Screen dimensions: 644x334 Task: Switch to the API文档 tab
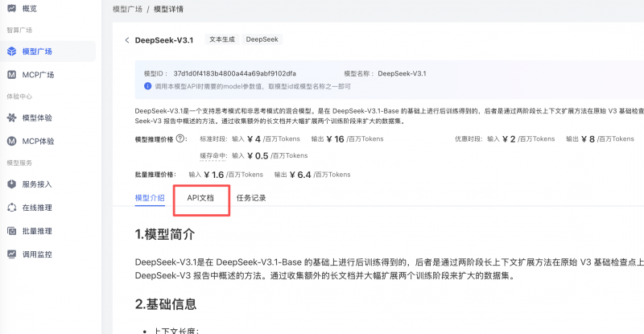coord(200,197)
